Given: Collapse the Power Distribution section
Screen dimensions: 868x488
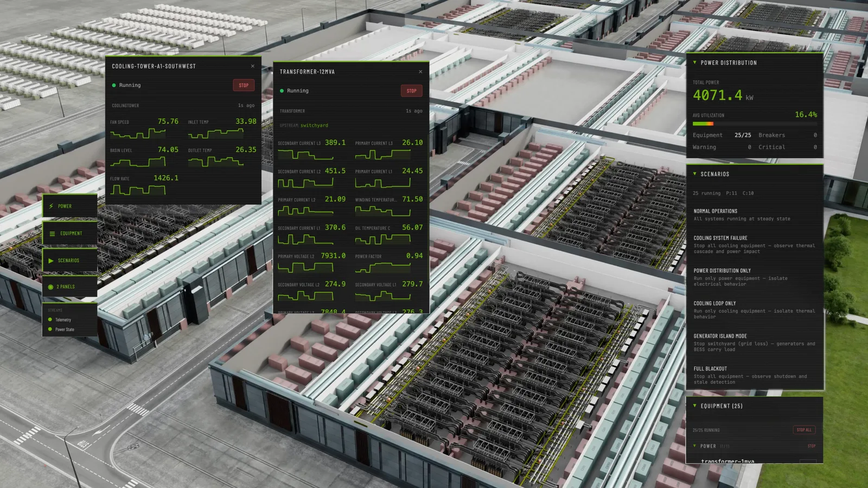Looking at the screenshot, I should 695,62.
